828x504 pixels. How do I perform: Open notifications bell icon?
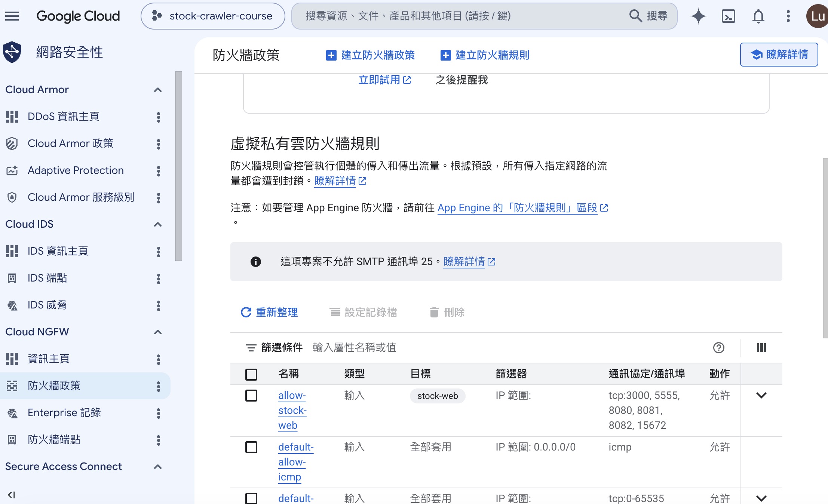758,16
